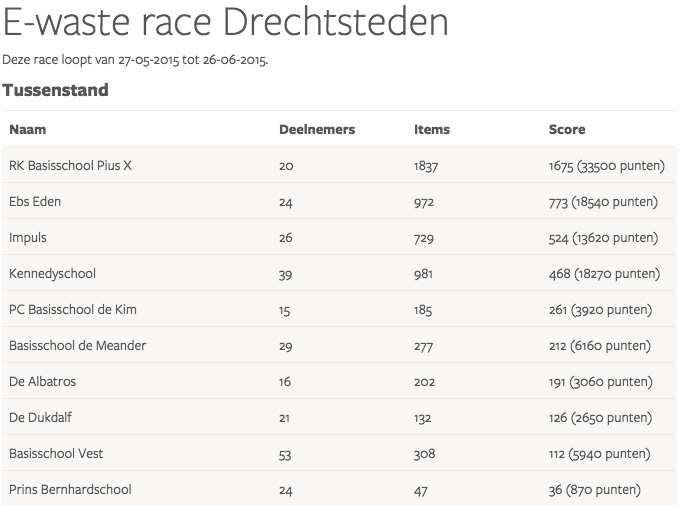This screenshot has width=683, height=505.
Task: Click the Naam column header
Action: 27,129
